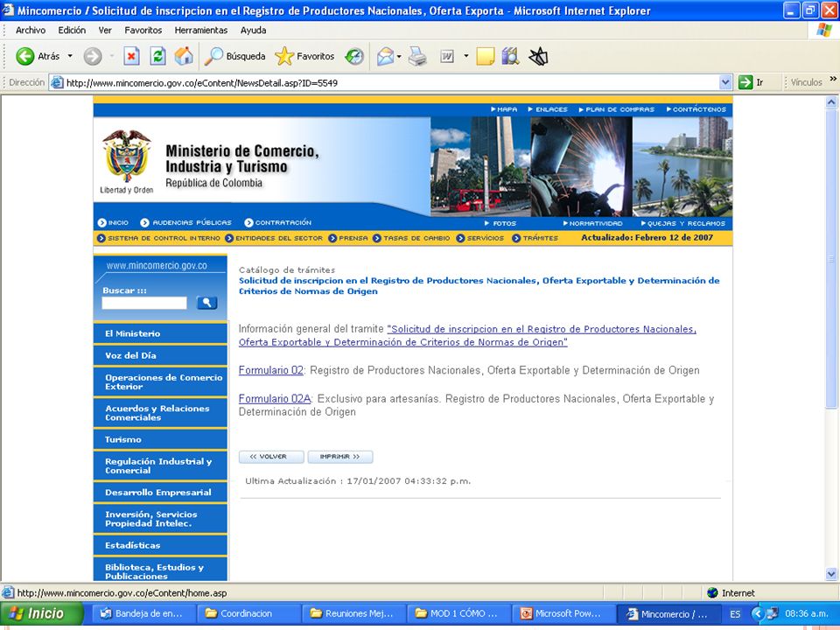Expand the Word edit dropdown arrow
The height and width of the screenshot is (630, 840).
465,56
